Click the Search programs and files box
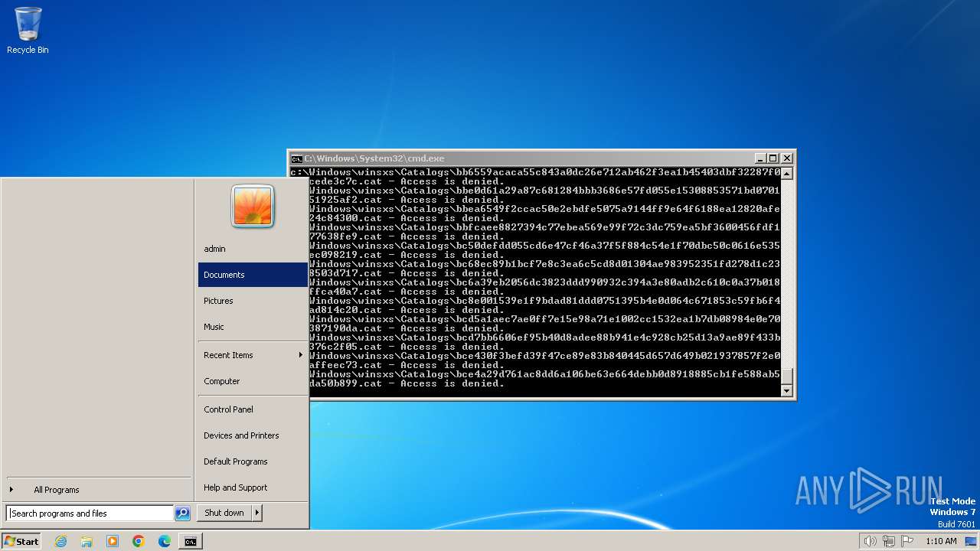The width and height of the screenshot is (980, 551). pos(90,514)
